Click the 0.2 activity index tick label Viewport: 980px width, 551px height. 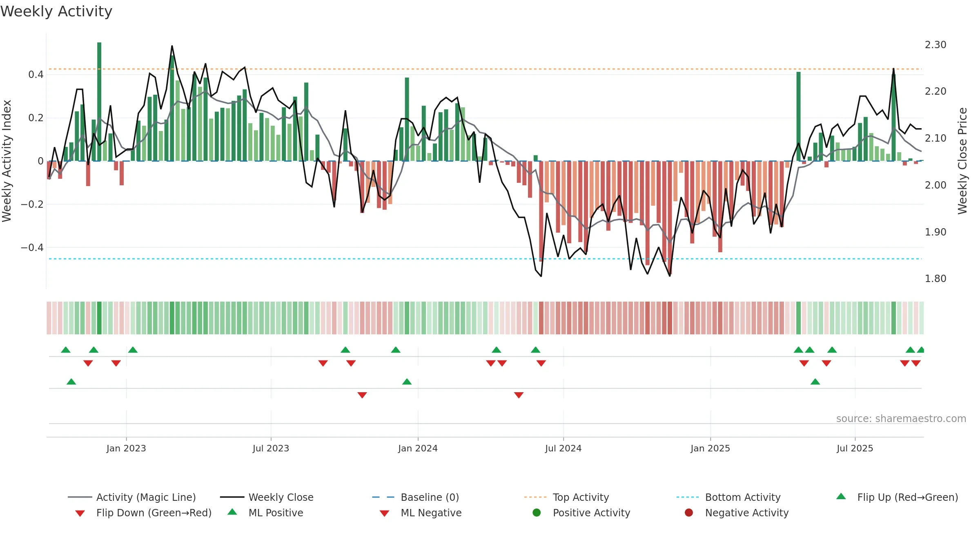(36, 118)
